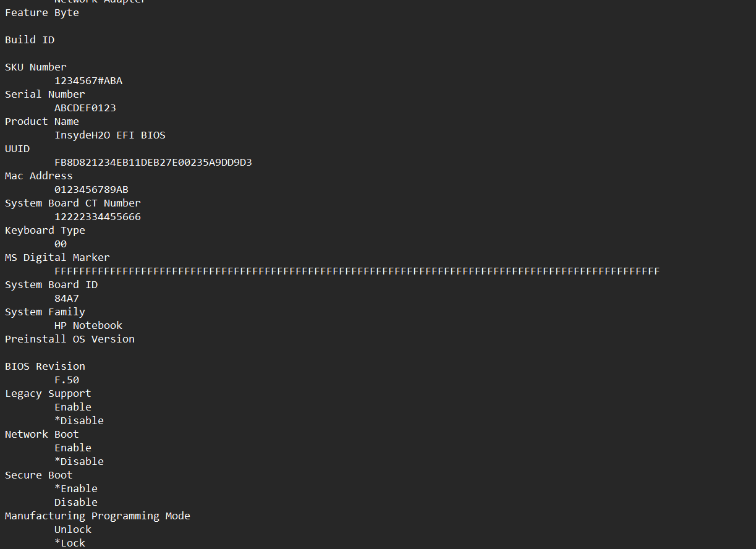Viewport: 756px width, 549px height.
Task: Click *Disable under Network Boot
Action: pos(79,461)
